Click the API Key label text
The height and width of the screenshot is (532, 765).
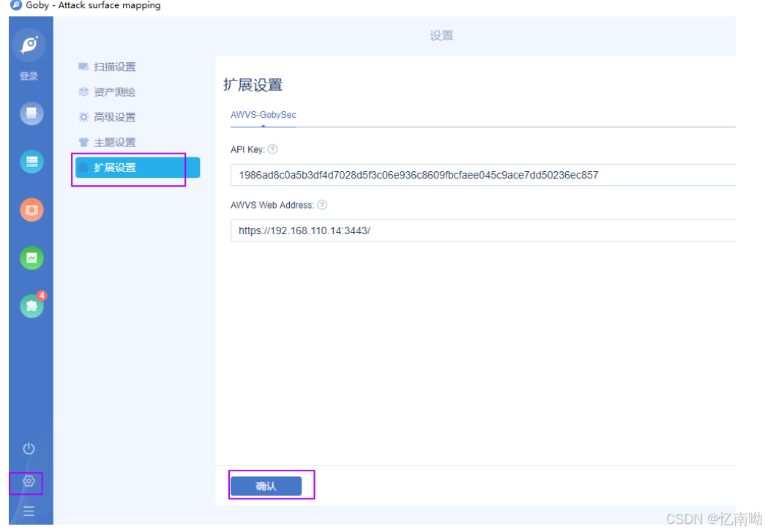coord(247,150)
